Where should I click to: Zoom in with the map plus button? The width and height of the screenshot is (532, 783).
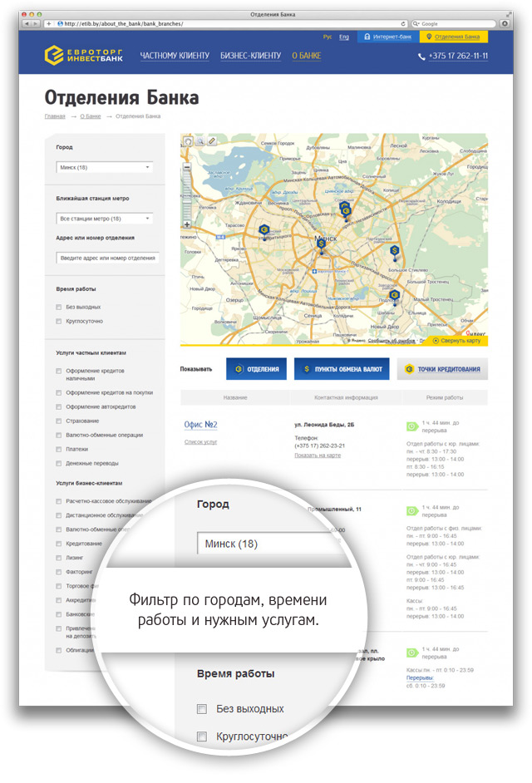click(x=187, y=224)
